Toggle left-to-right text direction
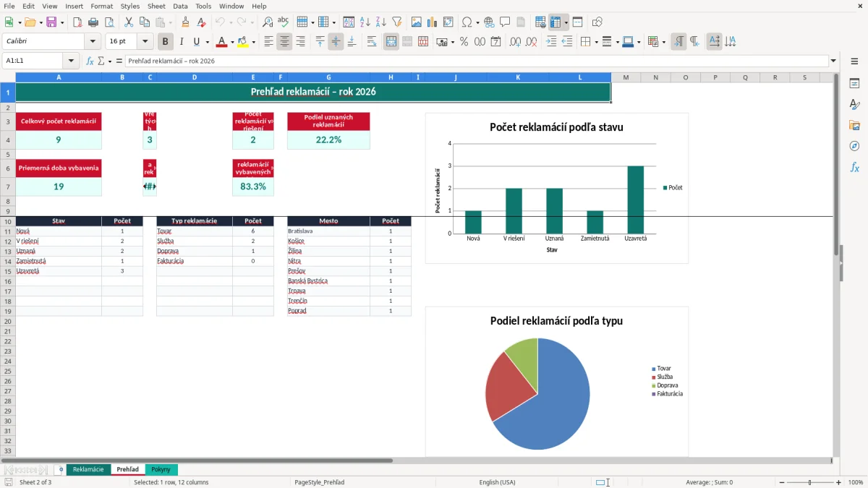This screenshot has width=868, height=488. 678,42
